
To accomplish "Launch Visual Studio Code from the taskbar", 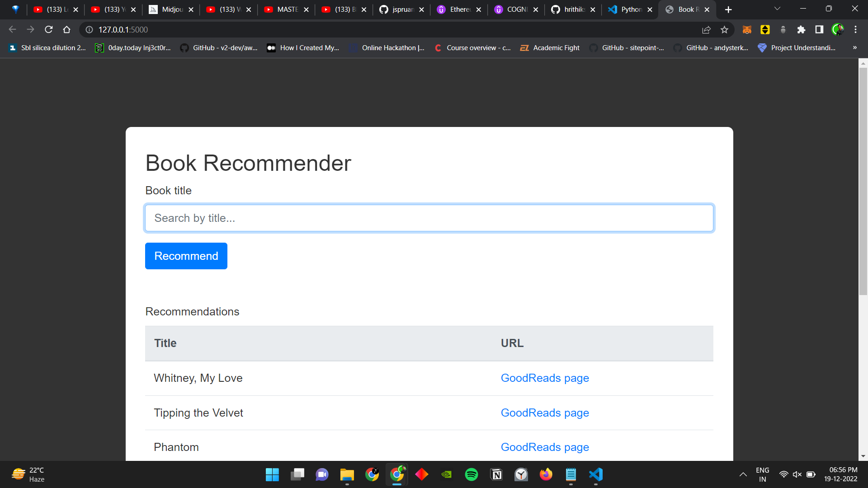I will coord(596,474).
